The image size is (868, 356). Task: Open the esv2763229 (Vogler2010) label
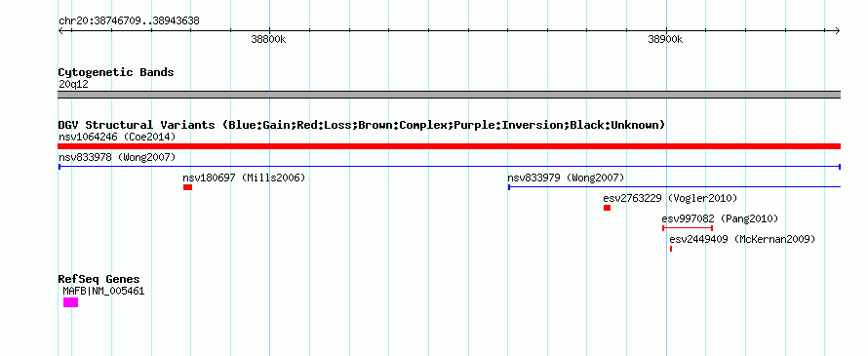tap(670, 198)
